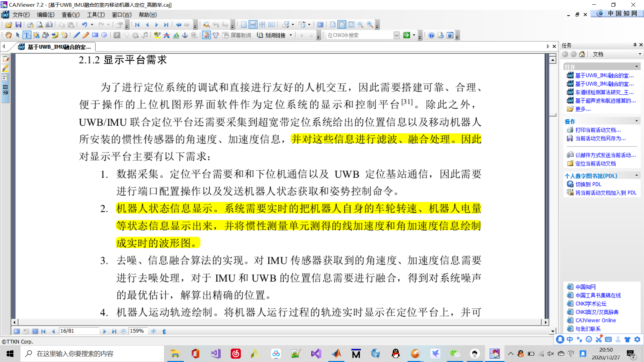
Task: Click the 切换到 PDL link
Action: (x=588, y=184)
